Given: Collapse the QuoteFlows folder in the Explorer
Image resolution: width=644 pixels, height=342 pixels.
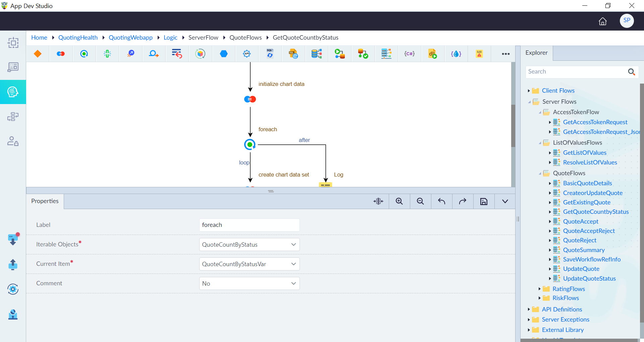Looking at the screenshot, I should 540,174.
